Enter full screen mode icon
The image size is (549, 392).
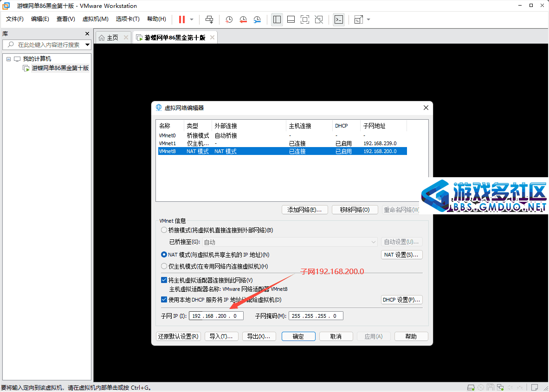(x=305, y=19)
